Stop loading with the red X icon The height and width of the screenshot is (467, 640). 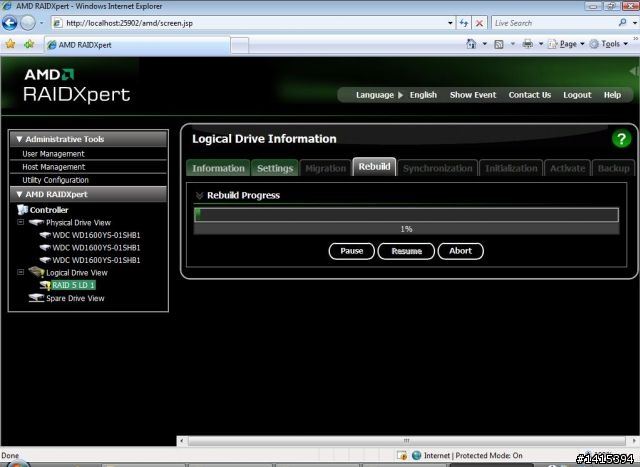click(479, 23)
